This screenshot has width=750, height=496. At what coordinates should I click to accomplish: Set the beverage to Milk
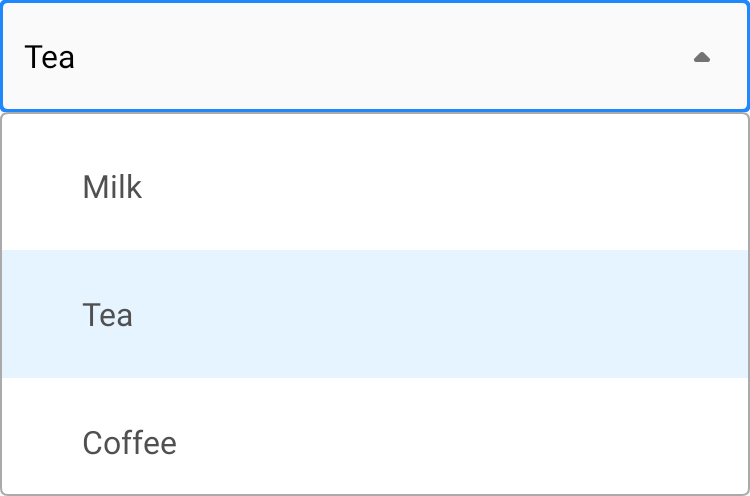(113, 187)
